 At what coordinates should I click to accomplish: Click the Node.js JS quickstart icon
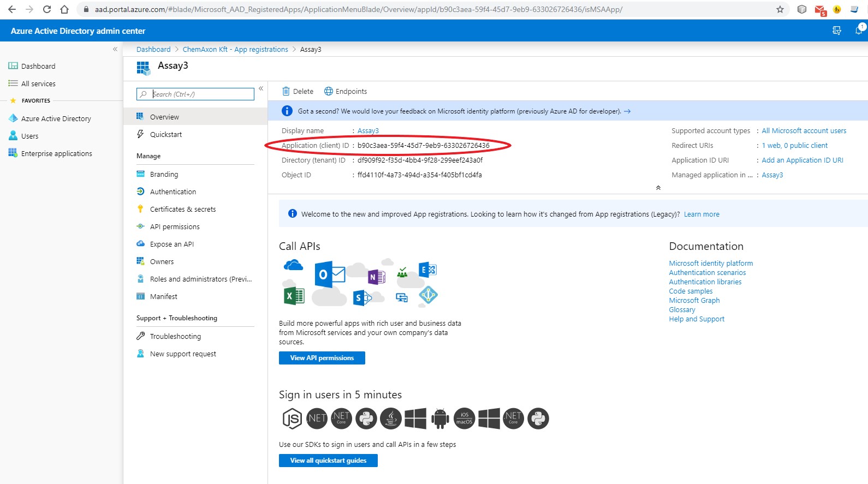coord(292,419)
